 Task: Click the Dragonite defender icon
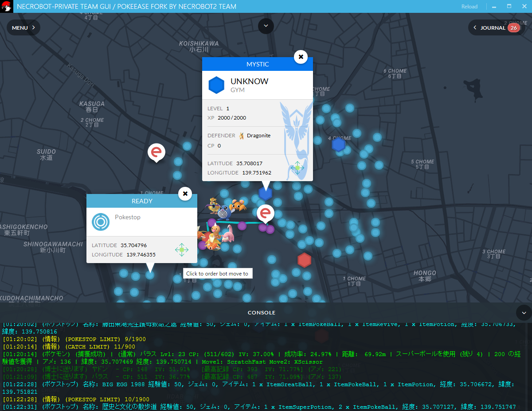(x=242, y=136)
